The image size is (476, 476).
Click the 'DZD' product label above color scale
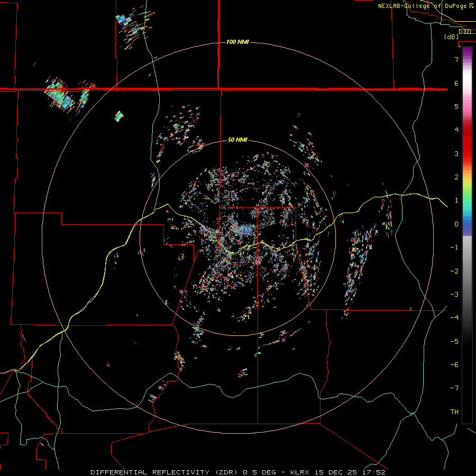coord(465,31)
